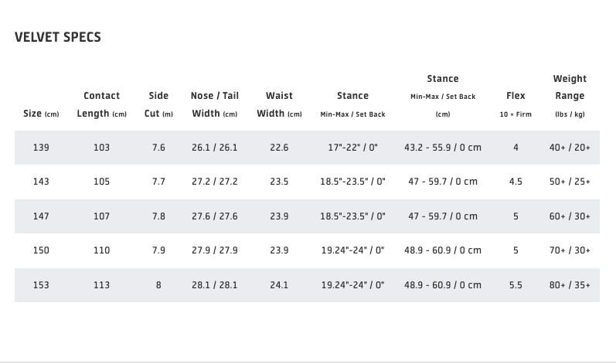The image size is (616, 364).
Task: Click the Side Cut (m) header
Action: 158,104
